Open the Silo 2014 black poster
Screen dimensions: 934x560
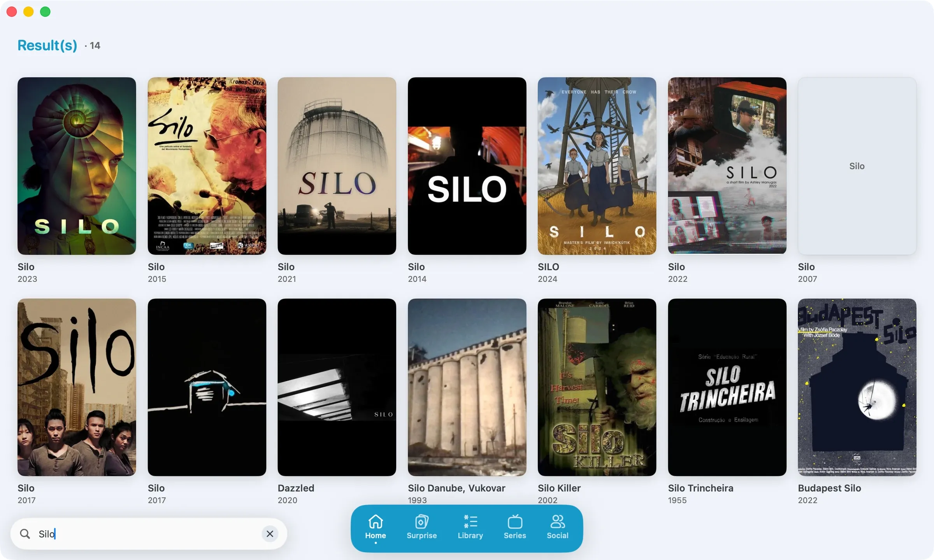point(467,166)
